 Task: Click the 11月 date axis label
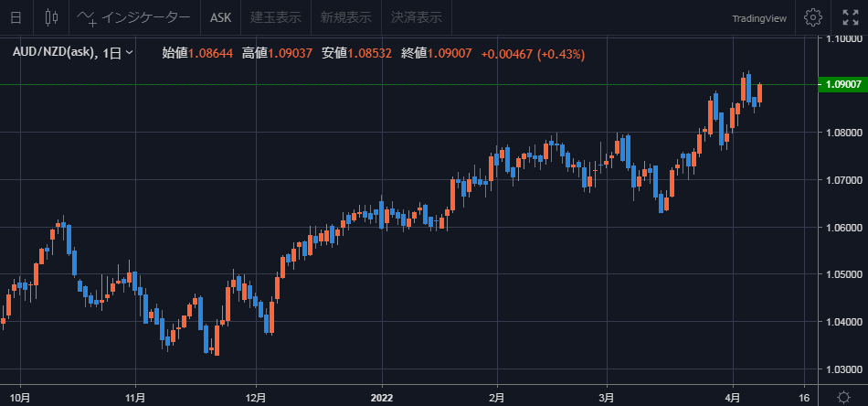point(135,398)
